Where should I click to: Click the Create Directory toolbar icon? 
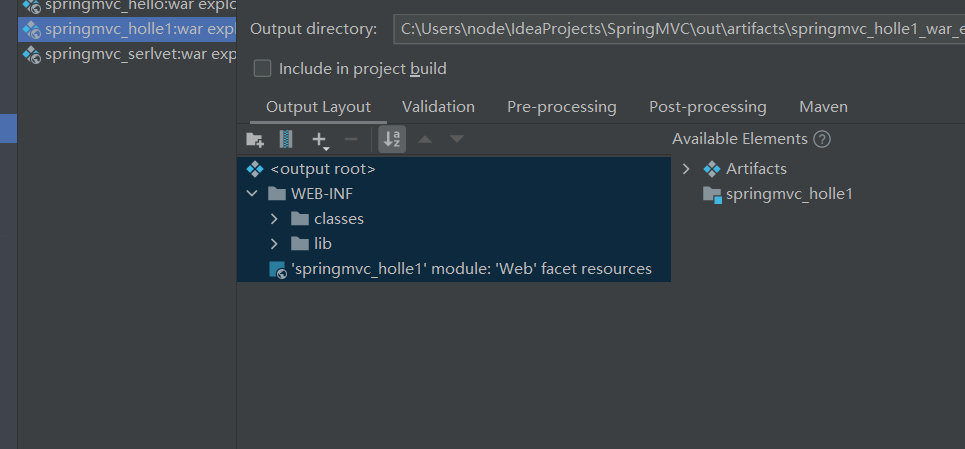255,139
